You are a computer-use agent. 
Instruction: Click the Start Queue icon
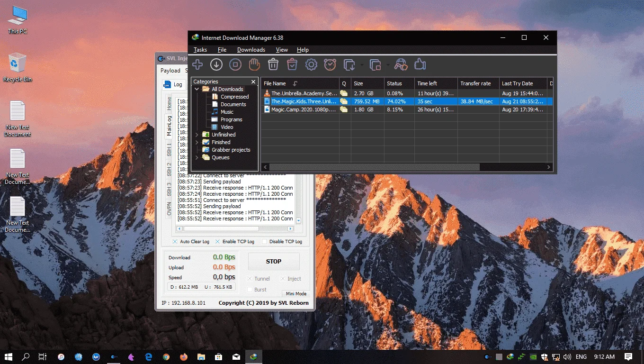pyautogui.click(x=349, y=64)
